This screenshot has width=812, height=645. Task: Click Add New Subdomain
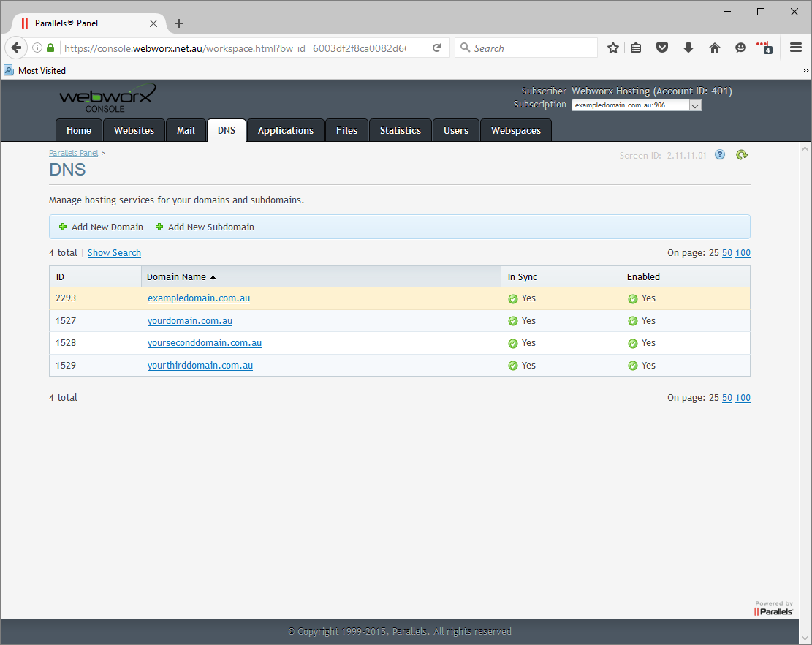pos(210,227)
